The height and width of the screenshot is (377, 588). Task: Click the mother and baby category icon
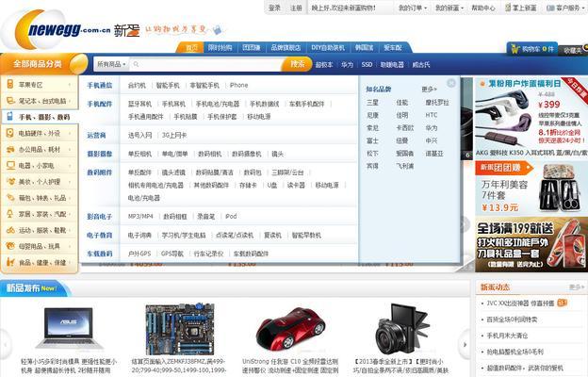(10, 246)
